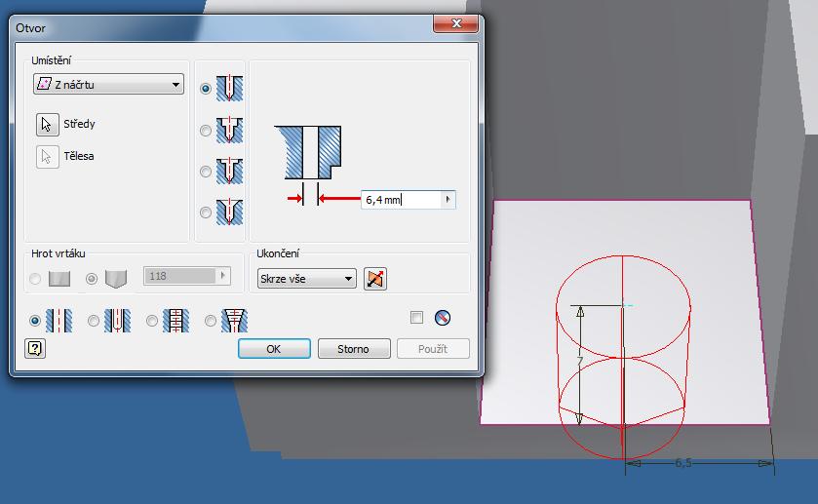Close the Otvor dialog
This screenshot has height=504, width=818.
[456, 23]
